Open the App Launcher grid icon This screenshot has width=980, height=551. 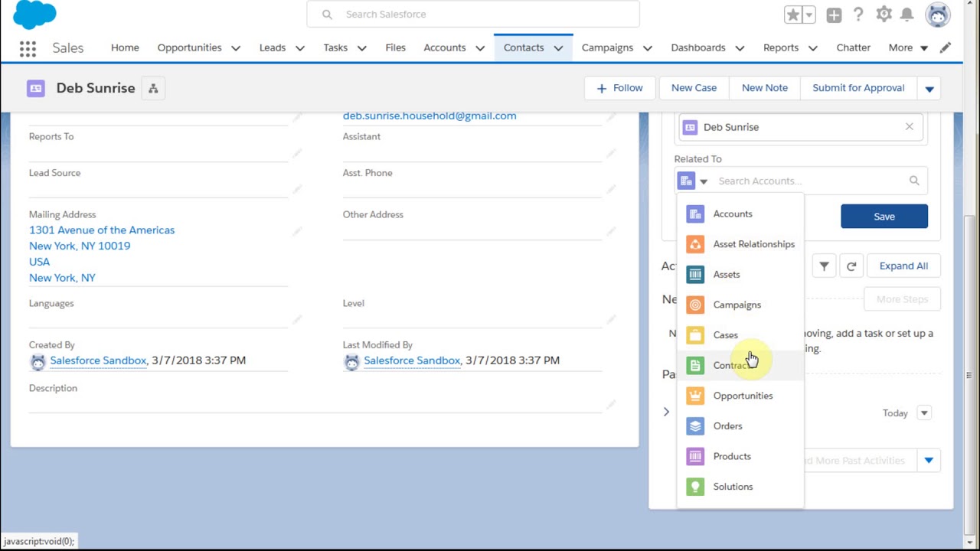pos(28,48)
